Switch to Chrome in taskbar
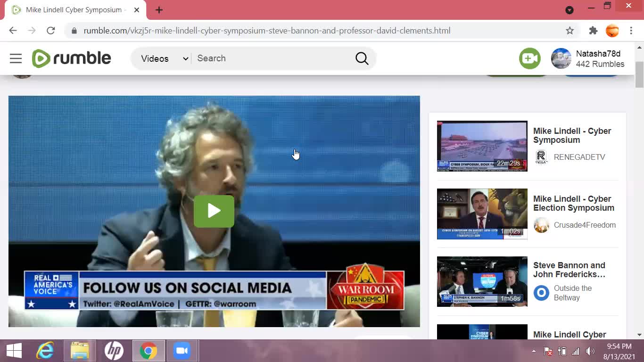The height and width of the screenshot is (362, 644). click(x=148, y=351)
